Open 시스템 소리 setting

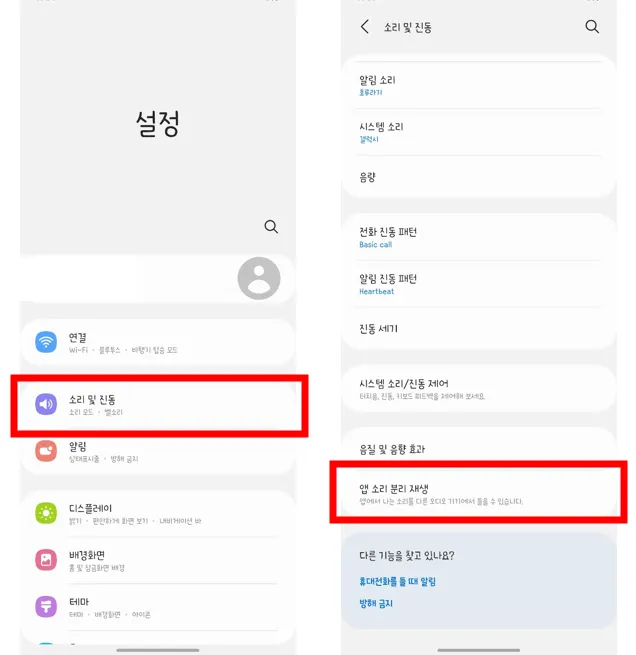click(x=479, y=132)
